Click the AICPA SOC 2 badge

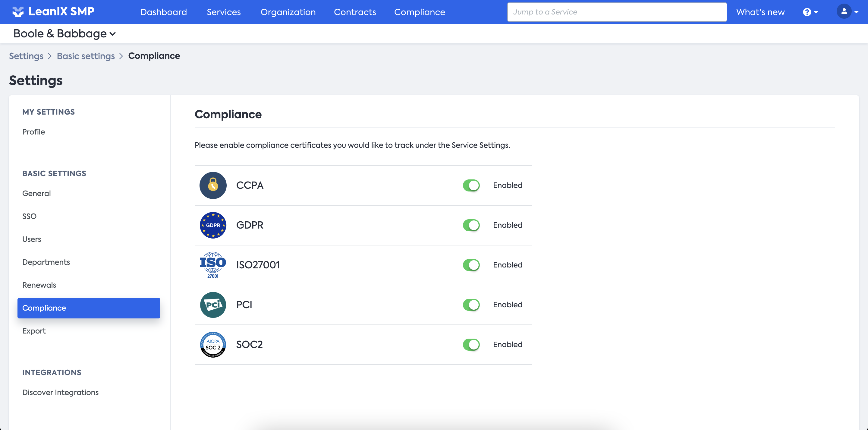click(213, 344)
